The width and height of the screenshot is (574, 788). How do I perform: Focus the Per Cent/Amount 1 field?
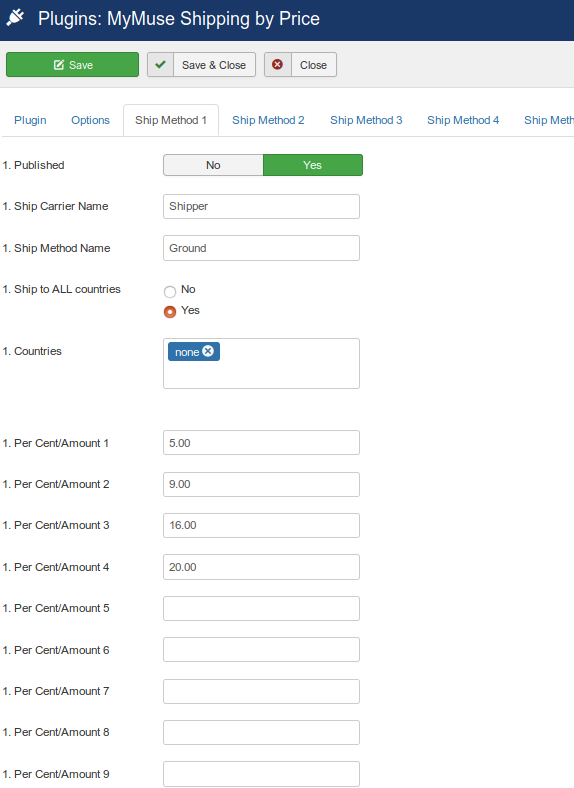pos(261,443)
